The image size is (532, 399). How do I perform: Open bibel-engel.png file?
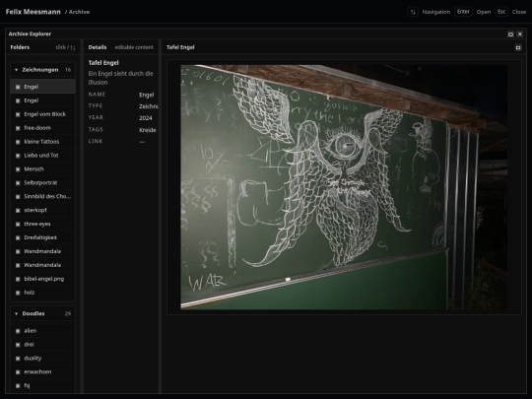point(42,279)
